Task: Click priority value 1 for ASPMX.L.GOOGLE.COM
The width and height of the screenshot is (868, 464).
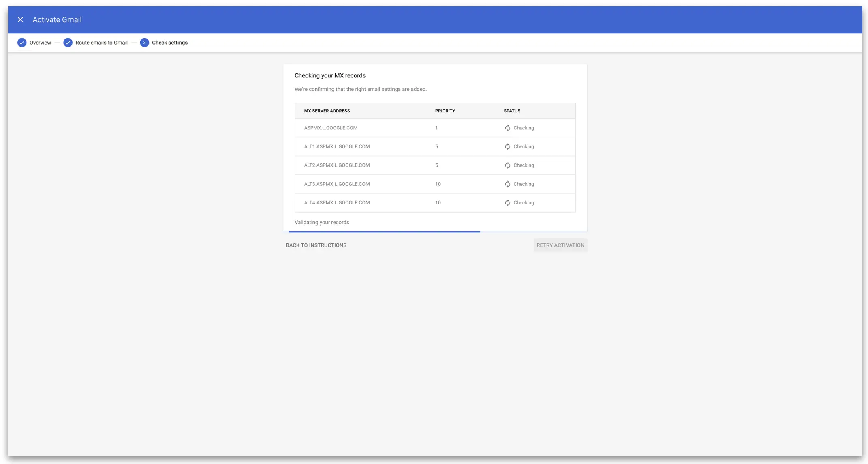Action: tap(436, 128)
